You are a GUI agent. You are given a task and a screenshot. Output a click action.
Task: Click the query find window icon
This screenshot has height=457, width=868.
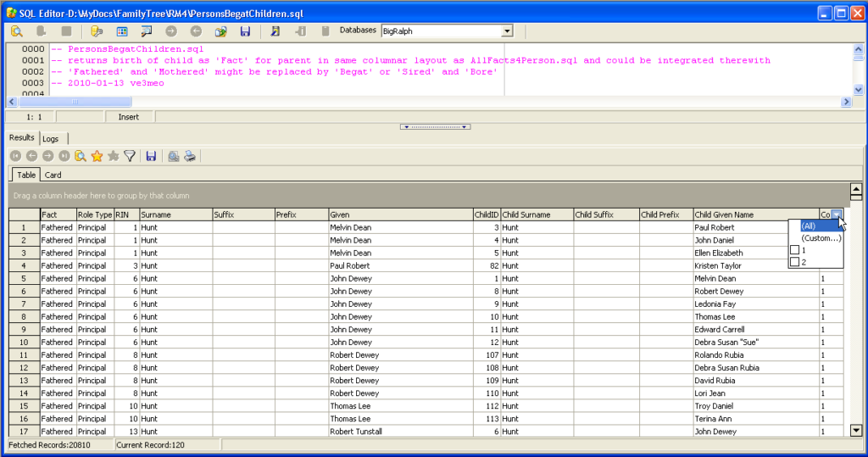(x=146, y=31)
